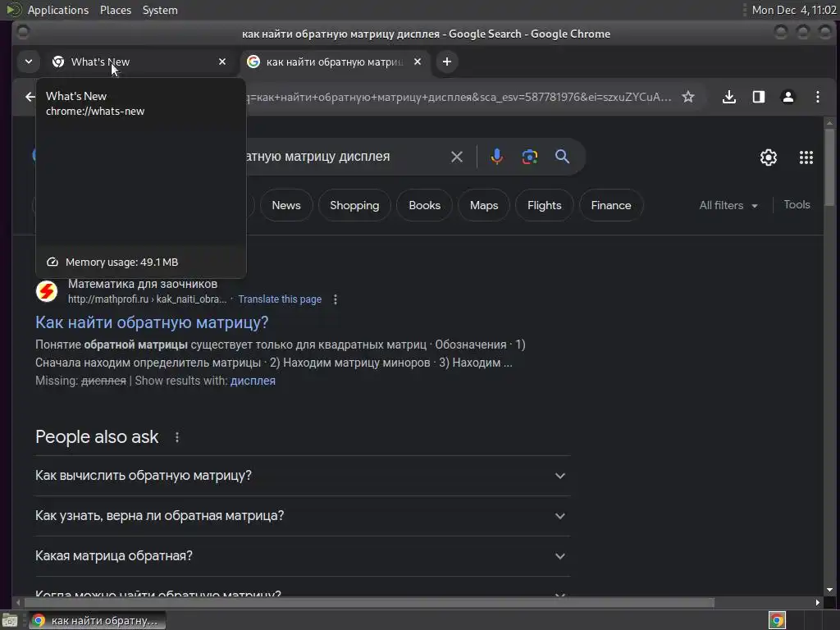840x630 pixels.
Task: Click the clock Mon Dec 4 in panel
Action: pos(794,10)
